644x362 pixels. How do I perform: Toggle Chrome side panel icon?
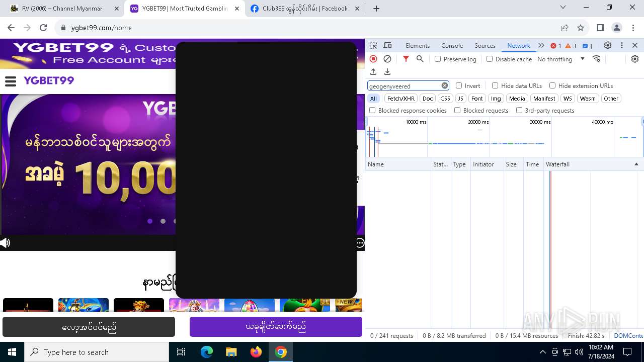click(600, 28)
